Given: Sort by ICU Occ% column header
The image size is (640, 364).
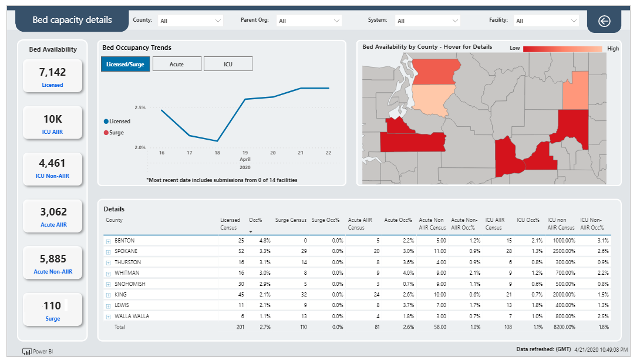Looking at the screenshot, I should pyautogui.click(x=528, y=220).
